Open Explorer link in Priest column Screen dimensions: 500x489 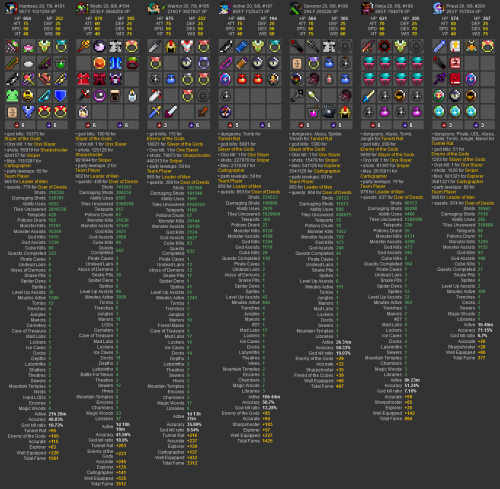click(x=475, y=176)
